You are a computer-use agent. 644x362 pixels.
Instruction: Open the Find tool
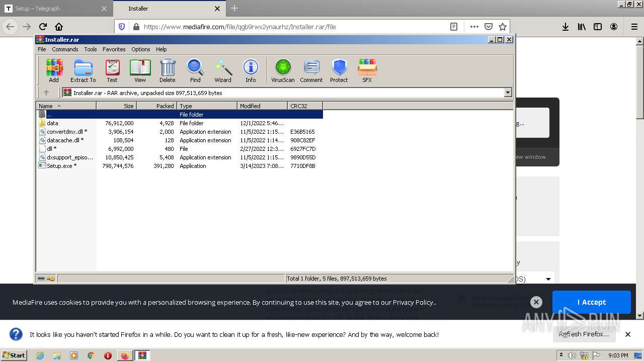tap(195, 70)
